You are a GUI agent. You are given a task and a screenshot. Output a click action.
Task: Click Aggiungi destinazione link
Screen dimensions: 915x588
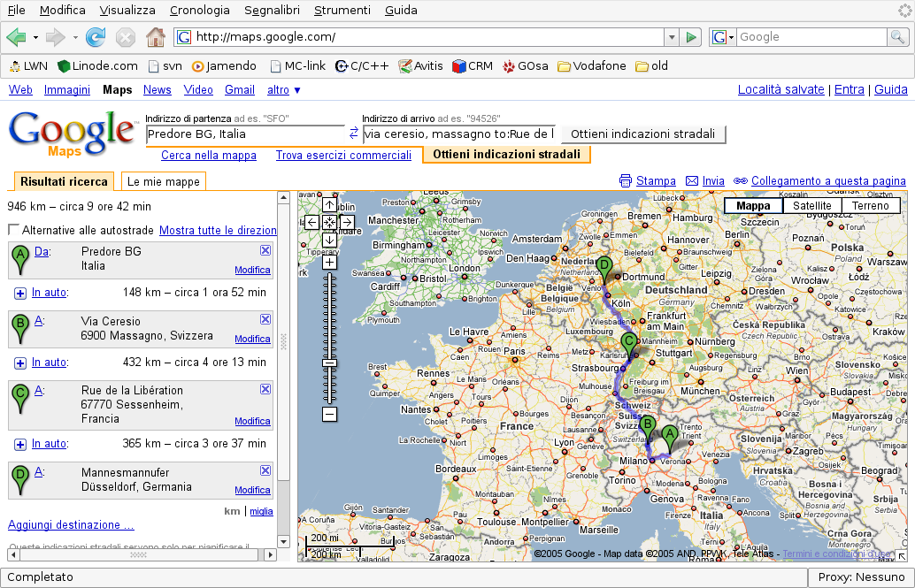tap(71, 524)
